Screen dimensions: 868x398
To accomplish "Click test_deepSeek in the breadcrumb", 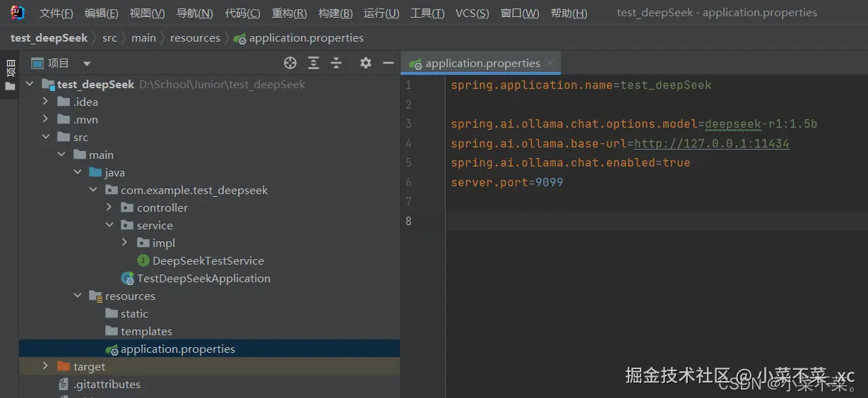I will coord(49,38).
